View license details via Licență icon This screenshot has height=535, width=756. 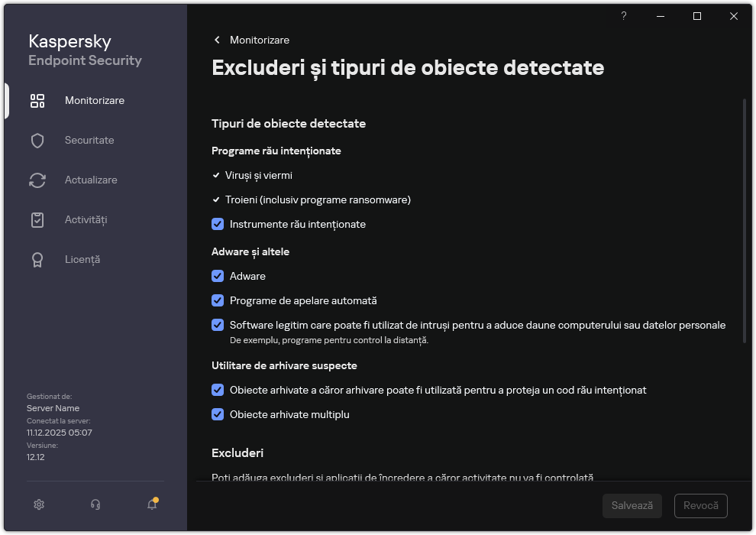tap(82, 259)
